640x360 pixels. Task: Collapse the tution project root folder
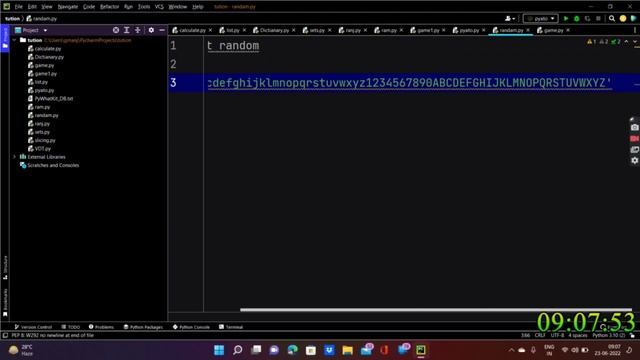tap(14, 40)
